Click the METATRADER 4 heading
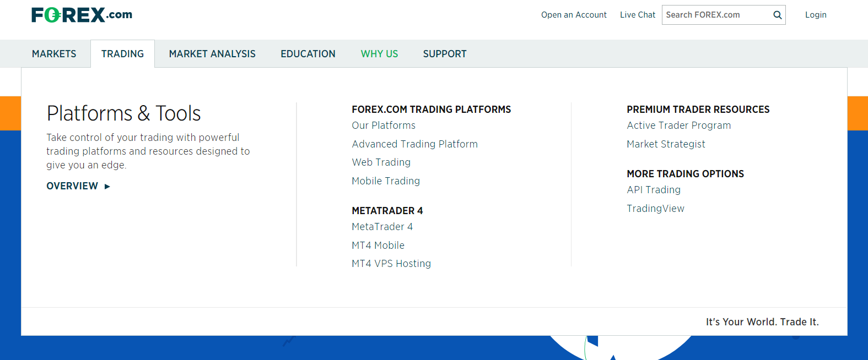This screenshot has width=868, height=360. pyautogui.click(x=387, y=211)
